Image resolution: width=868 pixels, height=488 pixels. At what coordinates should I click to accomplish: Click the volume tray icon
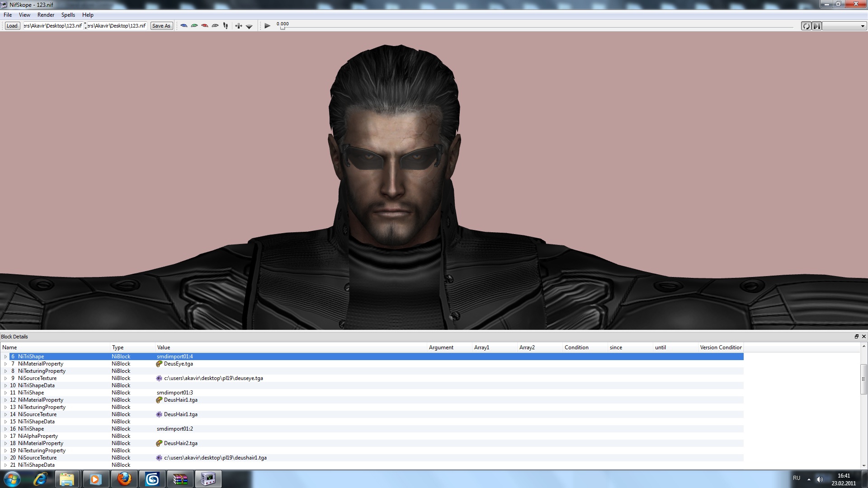pos(820,479)
